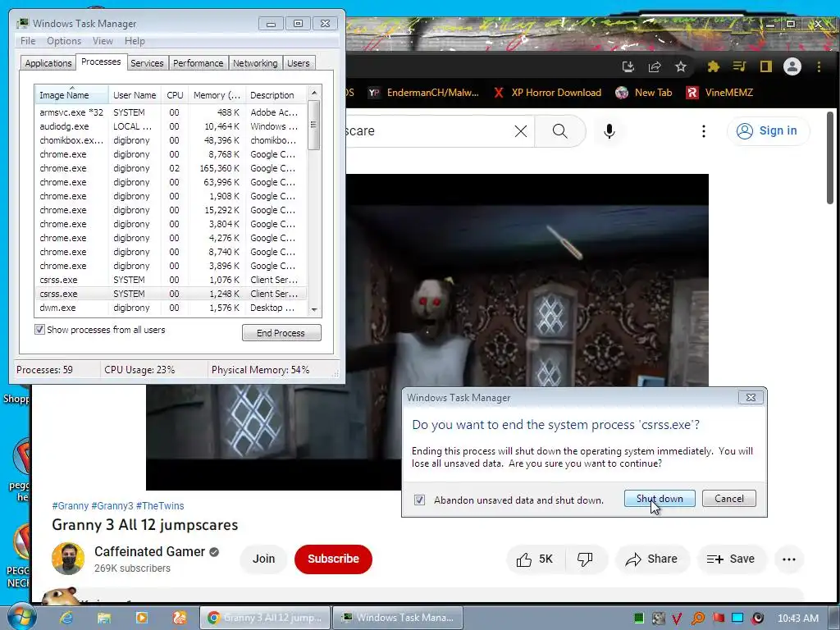Close the csrss.exe confirmation dialog
Image resolution: width=840 pixels, height=630 pixels.
click(x=751, y=398)
